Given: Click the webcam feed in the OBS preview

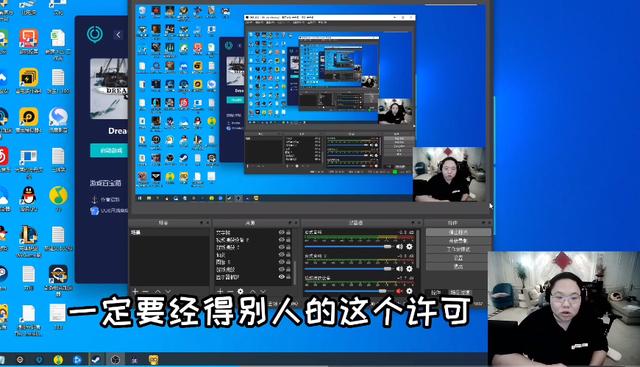Looking at the screenshot, I should (x=449, y=174).
